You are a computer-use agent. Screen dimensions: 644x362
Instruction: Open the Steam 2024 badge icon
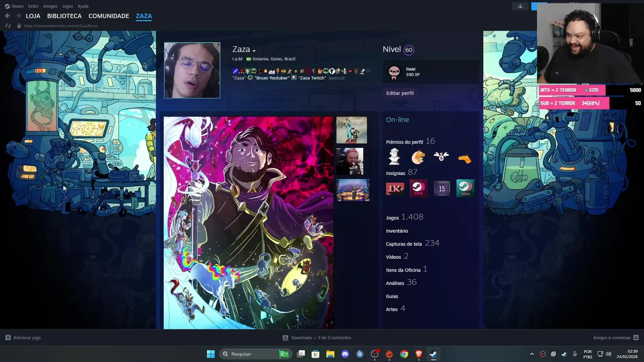pyautogui.click(x=465, y=189)
